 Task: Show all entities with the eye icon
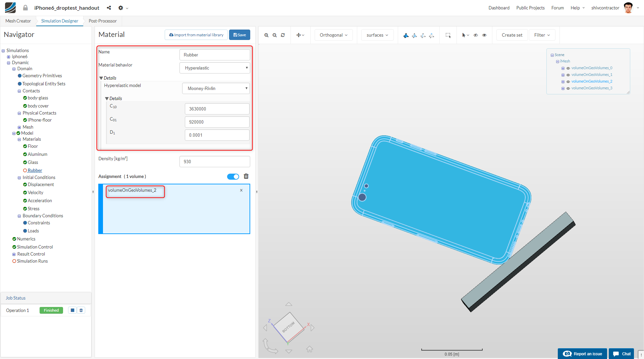point(484,35)
